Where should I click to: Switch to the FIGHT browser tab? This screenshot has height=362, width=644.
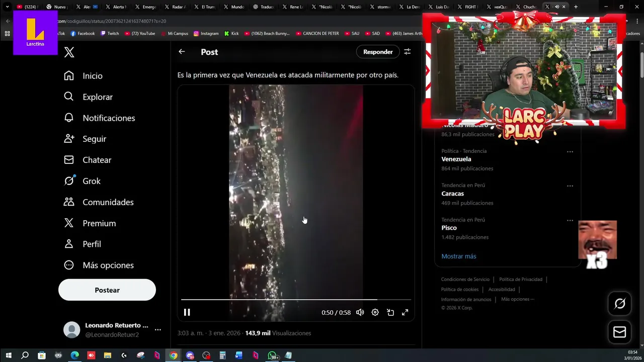pyautogui.click(x=468, y=7)
